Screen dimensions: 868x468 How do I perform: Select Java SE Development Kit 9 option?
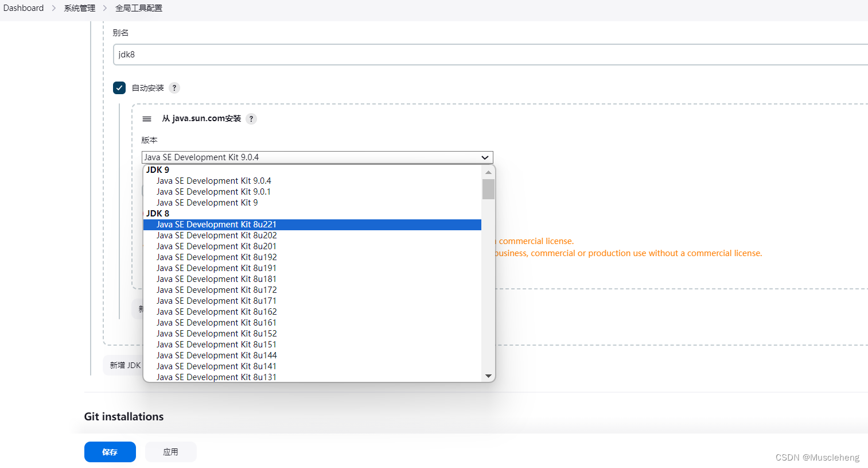[x=312, y=203]
